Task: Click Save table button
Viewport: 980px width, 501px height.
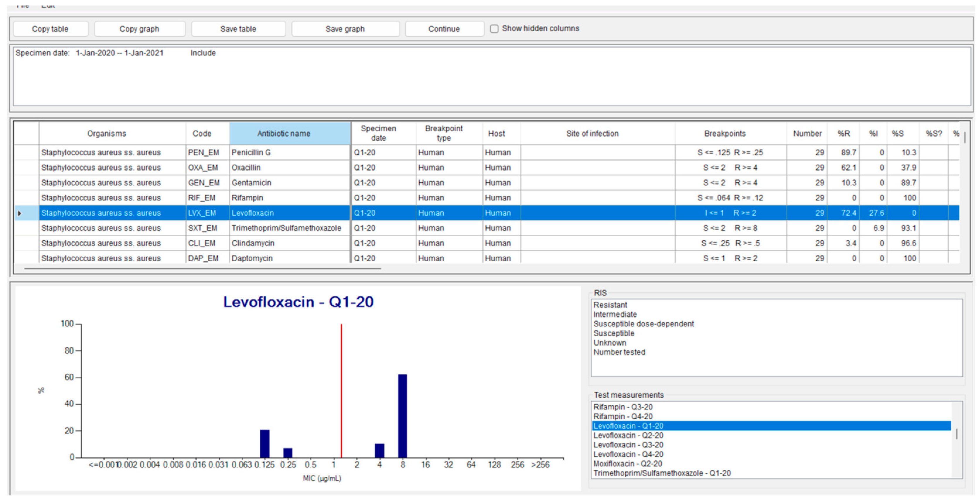Action: click(x=238, y=29)
